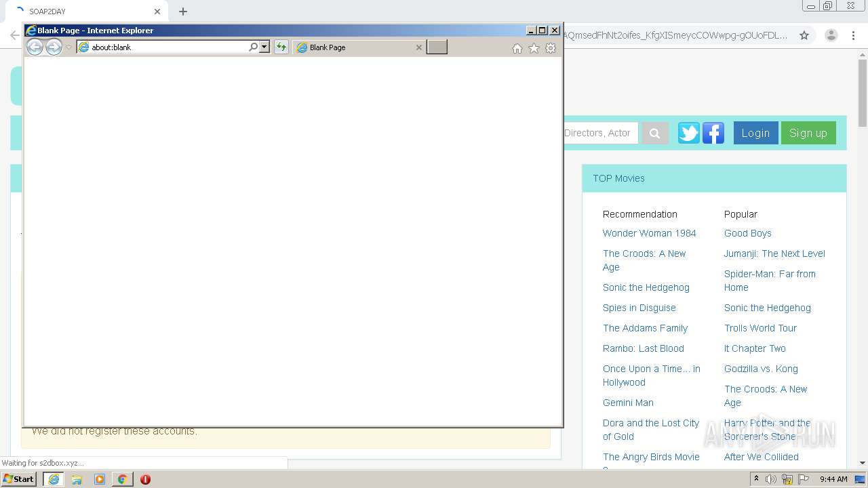The height and width of the screenshot is (488, 868).
Task: Close the Blank Page tab
Action: point(418,47)
